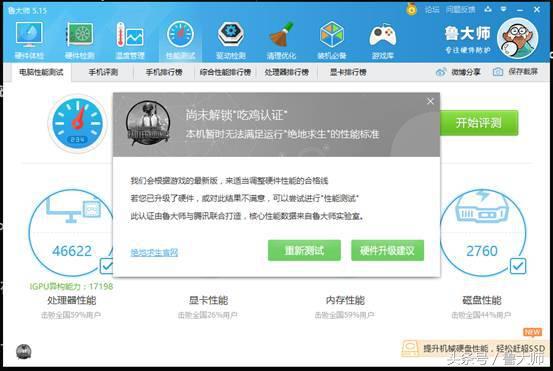
Task: Switch to the 电脑性能测试 tab
Action: (41, 72)
